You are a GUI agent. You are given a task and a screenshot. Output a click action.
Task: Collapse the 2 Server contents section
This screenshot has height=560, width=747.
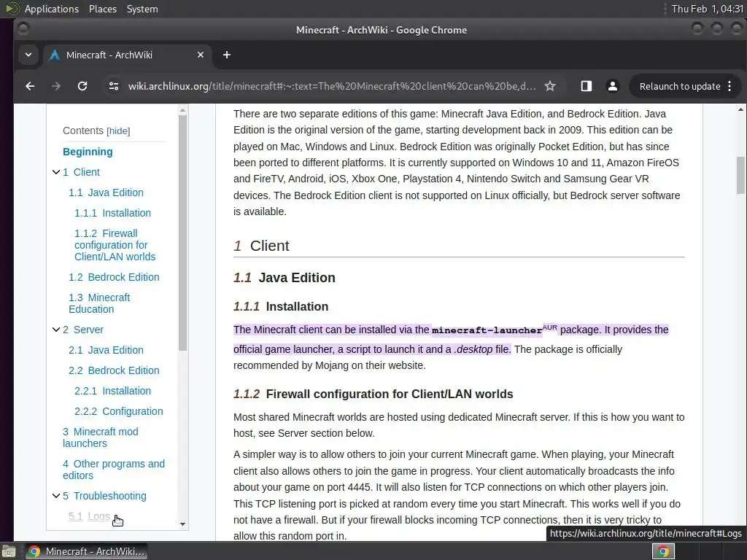point(55,330)
